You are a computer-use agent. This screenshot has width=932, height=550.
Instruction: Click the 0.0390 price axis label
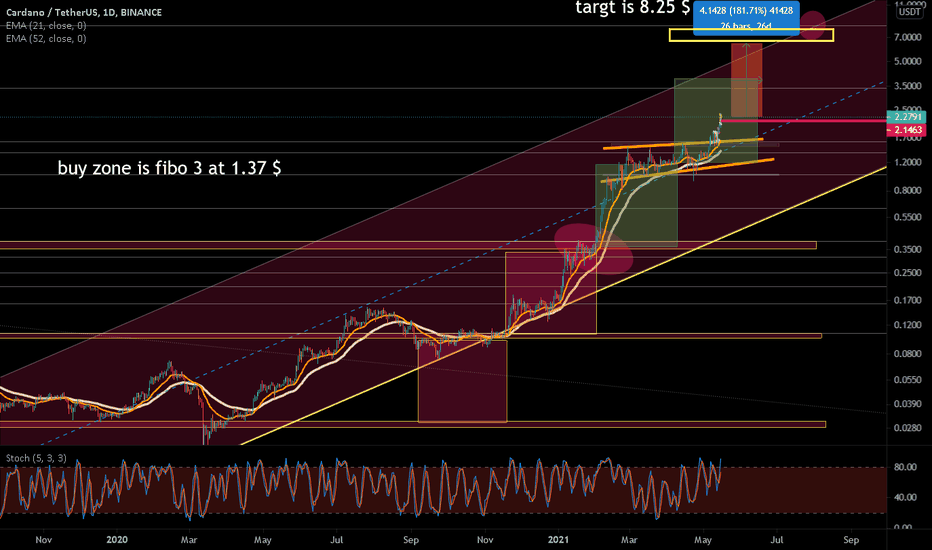click(907, 404)
